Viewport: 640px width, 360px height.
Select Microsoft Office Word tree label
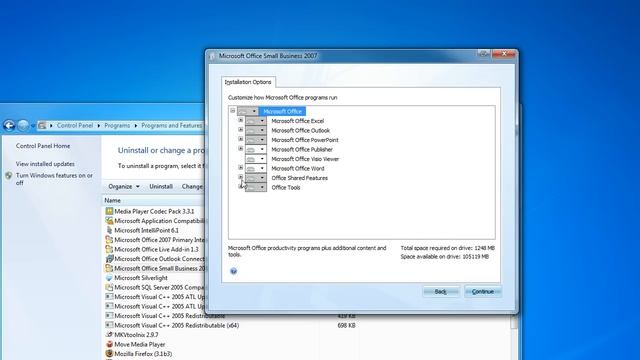(298, 169)
